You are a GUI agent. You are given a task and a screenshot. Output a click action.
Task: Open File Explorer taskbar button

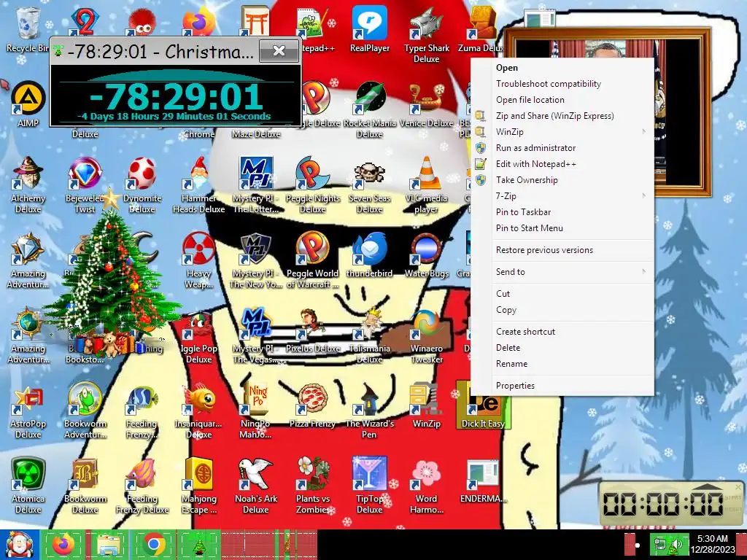(109, 545)
